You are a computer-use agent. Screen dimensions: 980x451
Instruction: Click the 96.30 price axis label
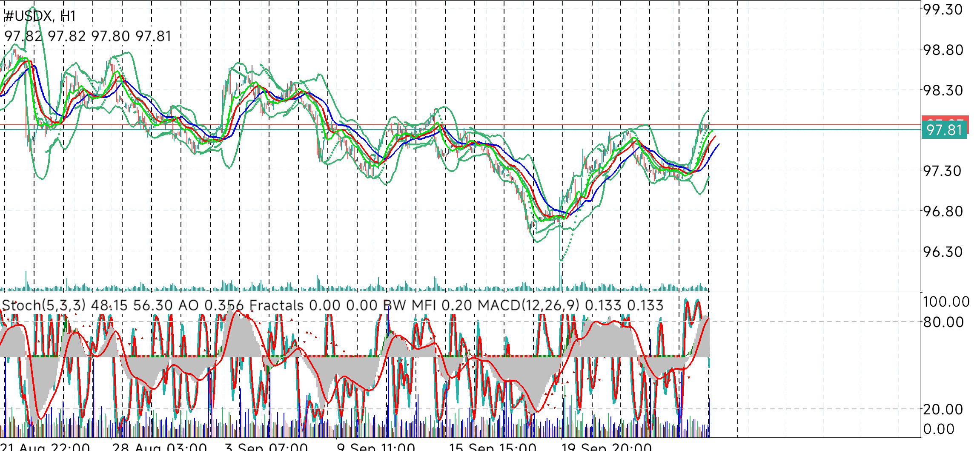pos(943,252)
